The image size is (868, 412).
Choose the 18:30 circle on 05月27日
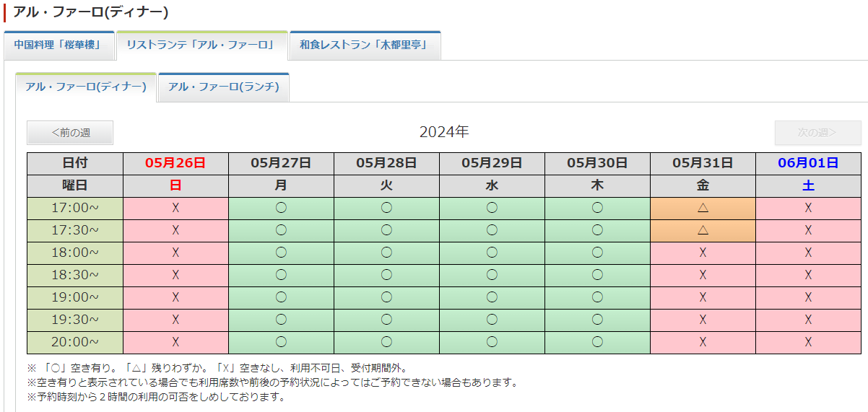(281, 275)
